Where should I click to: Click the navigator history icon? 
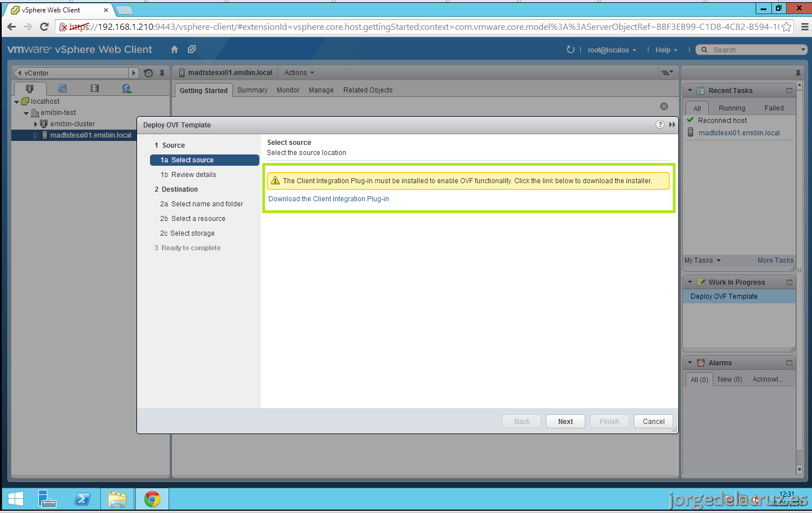tap(148, 73)
